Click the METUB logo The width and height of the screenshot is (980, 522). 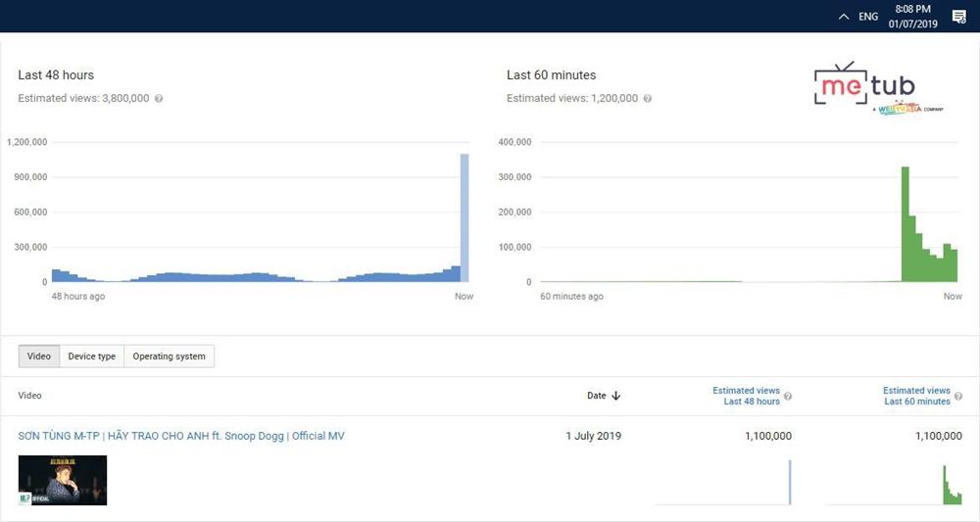[867, 88]
